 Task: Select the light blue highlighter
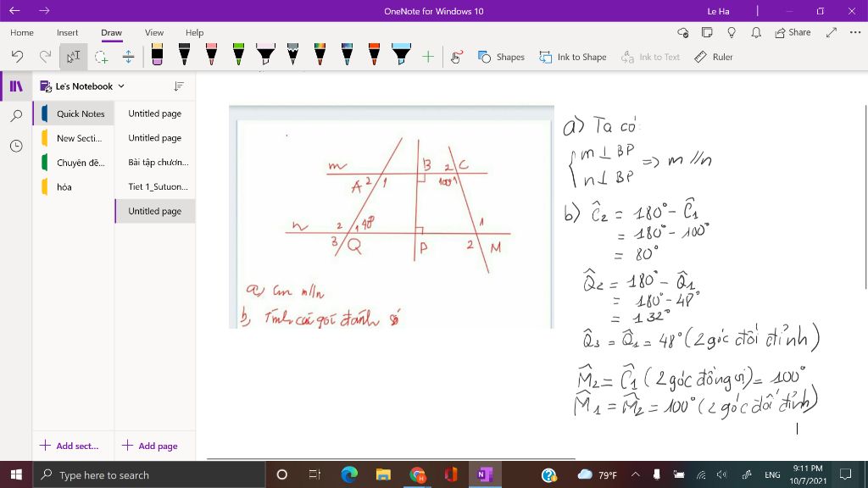click(401, 55)
